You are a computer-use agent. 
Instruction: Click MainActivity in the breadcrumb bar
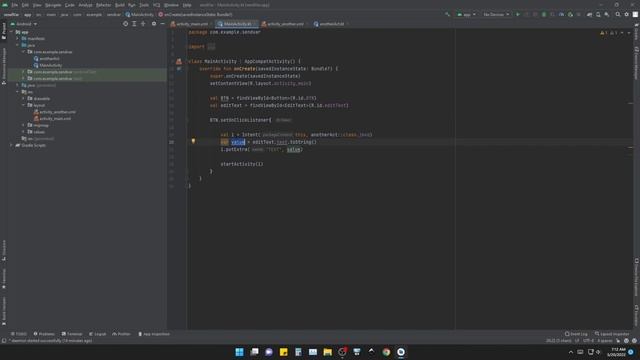(x=140, y=15)
